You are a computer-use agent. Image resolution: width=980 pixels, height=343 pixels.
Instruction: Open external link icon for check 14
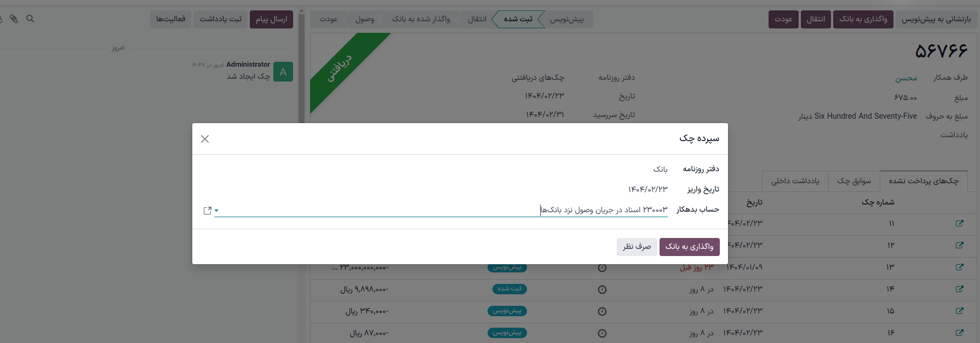click(959, 289)
